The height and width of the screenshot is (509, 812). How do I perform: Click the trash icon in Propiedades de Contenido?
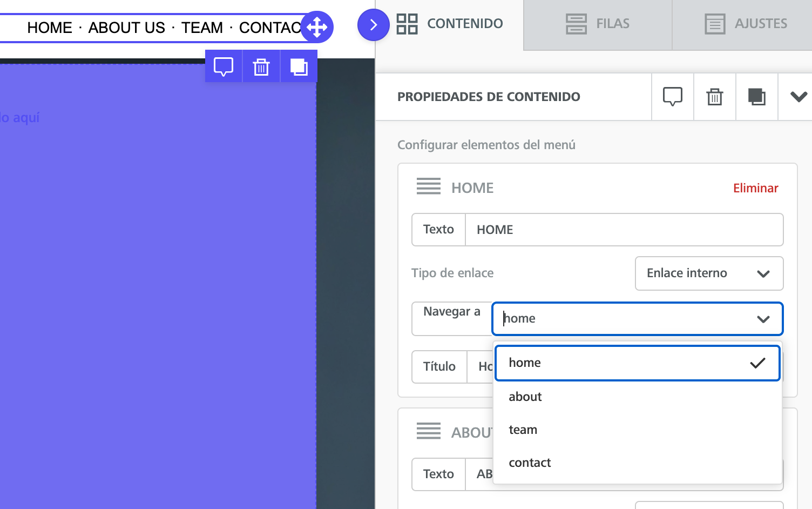click(x=715, y=97)
